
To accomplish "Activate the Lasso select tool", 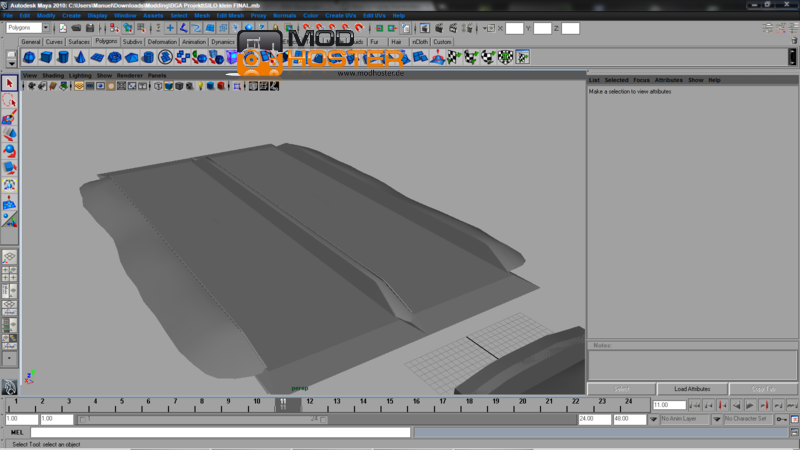I will [9, 101].
